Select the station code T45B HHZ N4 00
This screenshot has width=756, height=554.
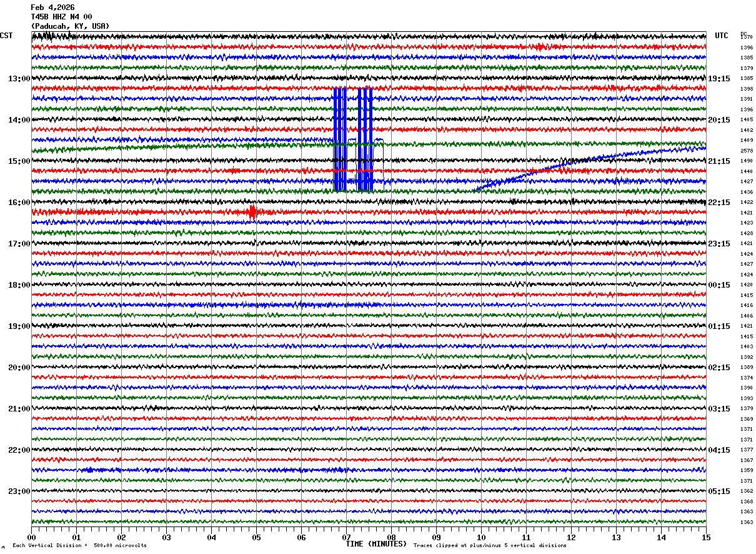click(61, 17)
